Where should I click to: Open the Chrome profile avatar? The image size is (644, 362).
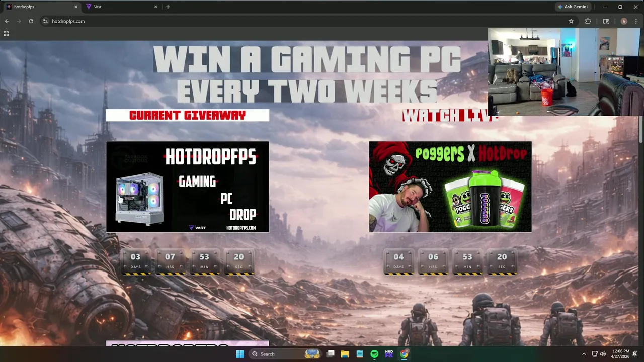(624, 21)
